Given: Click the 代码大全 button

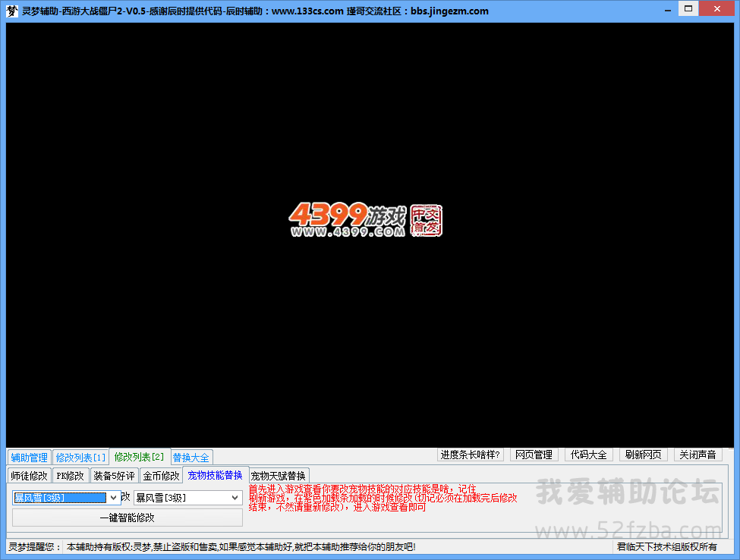Looking at the screenshot, I should tap(588, 455).
